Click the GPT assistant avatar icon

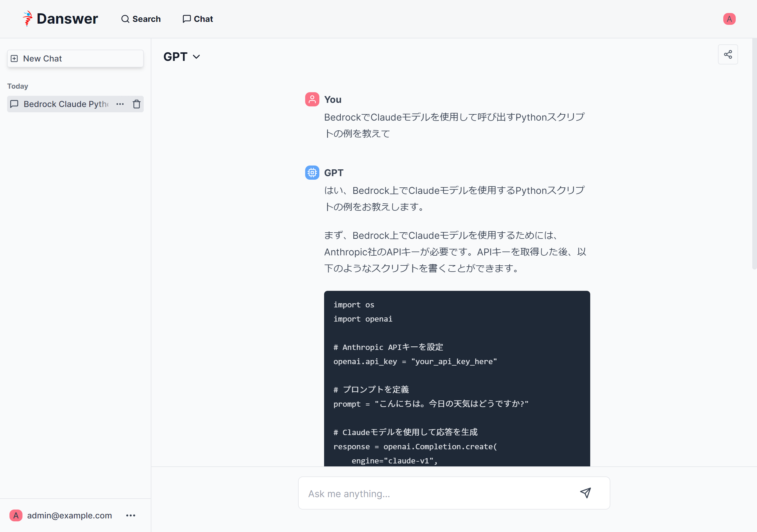point(312,173)
